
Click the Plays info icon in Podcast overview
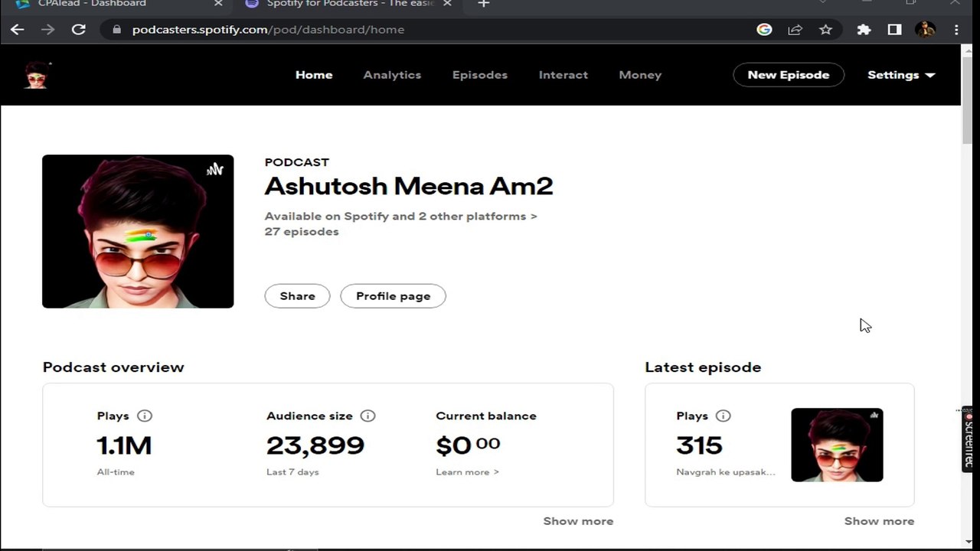coord(145,416)
